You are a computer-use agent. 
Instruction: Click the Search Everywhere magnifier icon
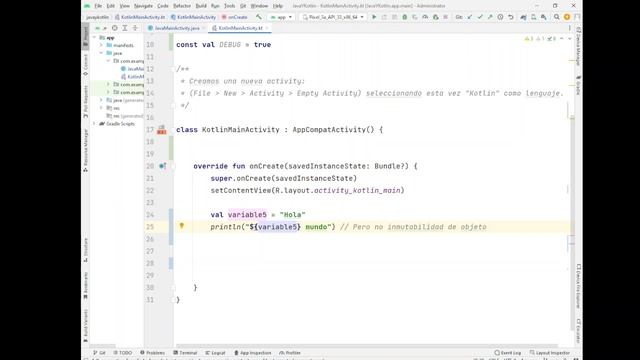click(556, 17)
